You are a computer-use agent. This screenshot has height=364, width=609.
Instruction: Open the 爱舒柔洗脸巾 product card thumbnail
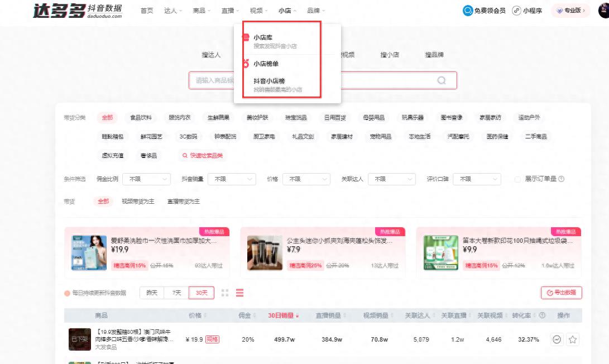click(89, 252)
